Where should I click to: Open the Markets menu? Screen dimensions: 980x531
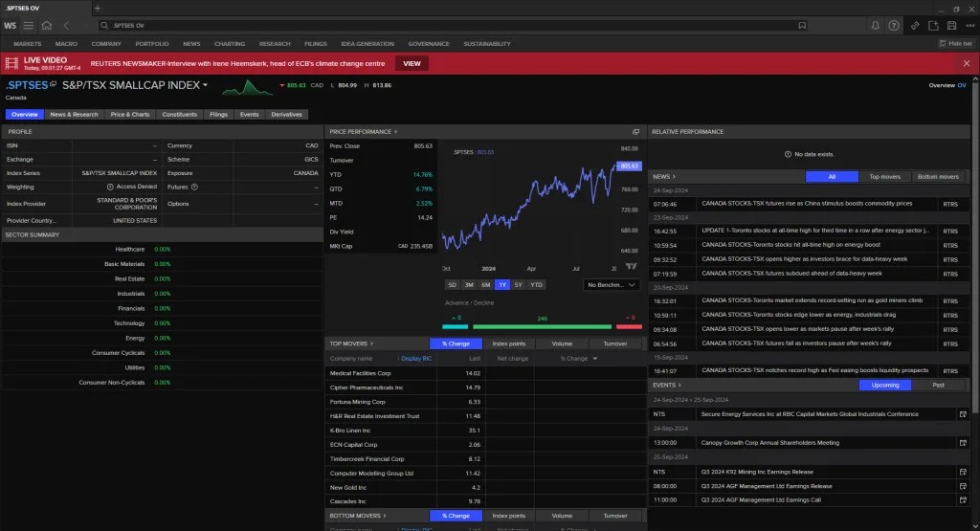[27, 44]
